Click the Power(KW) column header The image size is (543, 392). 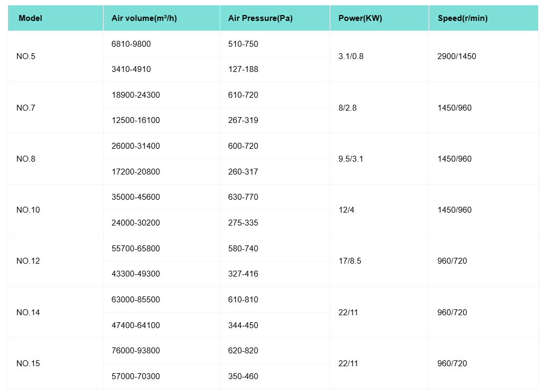[x=360, y=18]
